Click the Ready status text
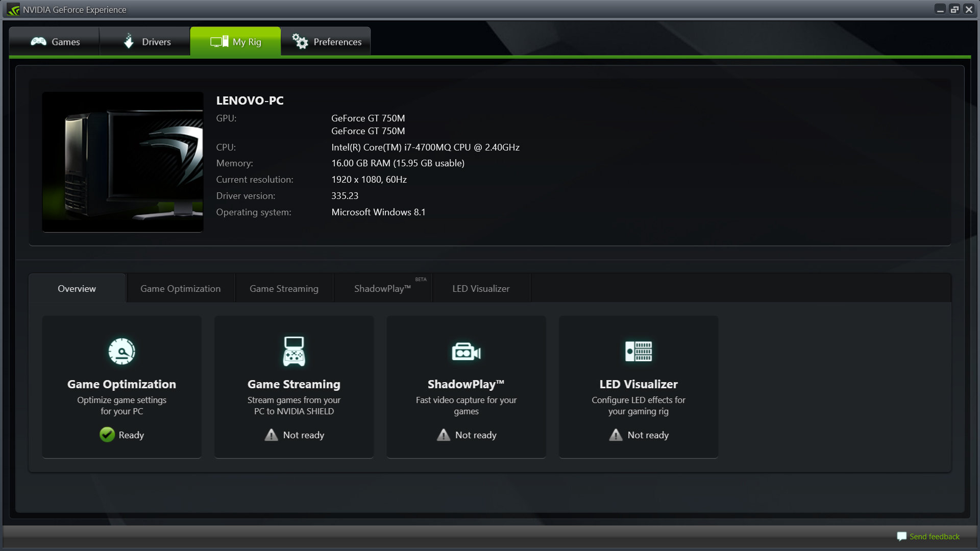 tap(131, 435)
